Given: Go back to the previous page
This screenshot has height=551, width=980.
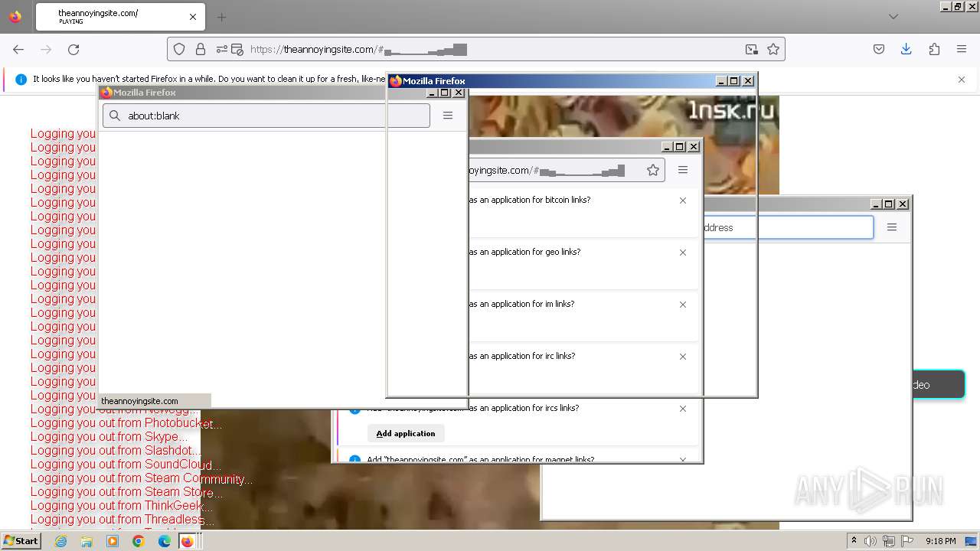Looking at the screenshot, I should (18, 49).
